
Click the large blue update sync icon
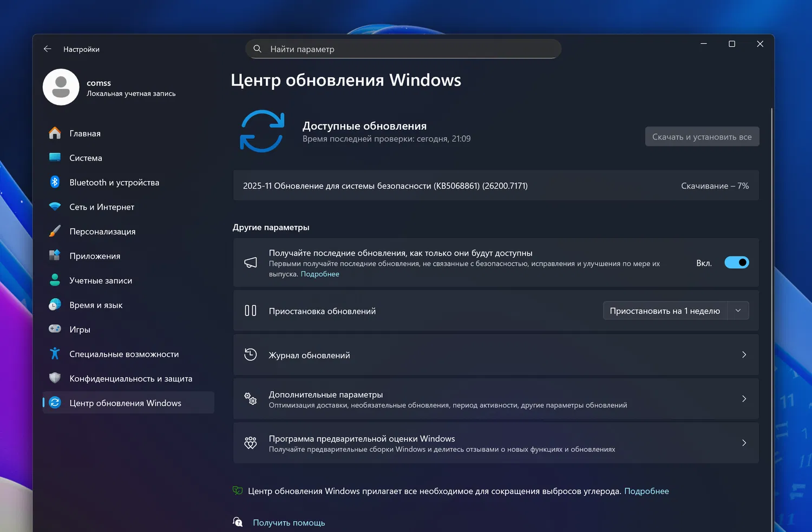[262, 131]
